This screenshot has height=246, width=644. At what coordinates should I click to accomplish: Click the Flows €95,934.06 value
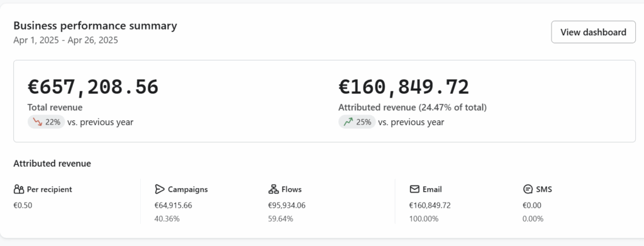point(287,205)
